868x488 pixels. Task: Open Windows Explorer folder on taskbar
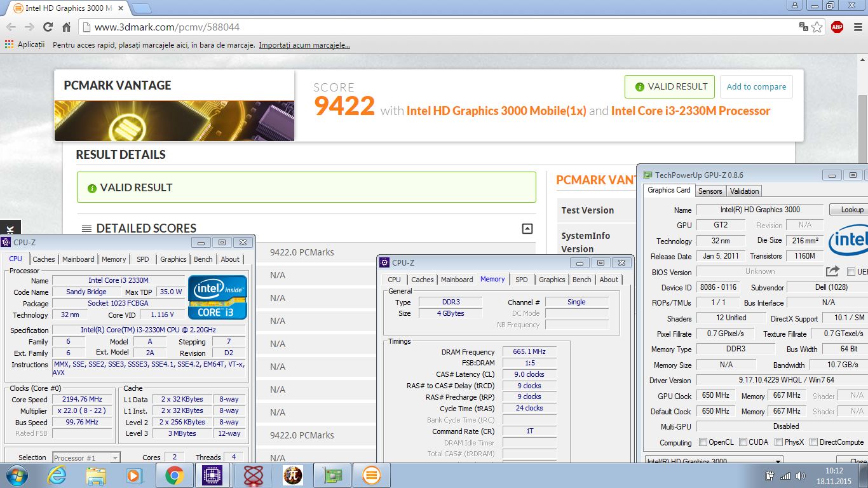96,475
